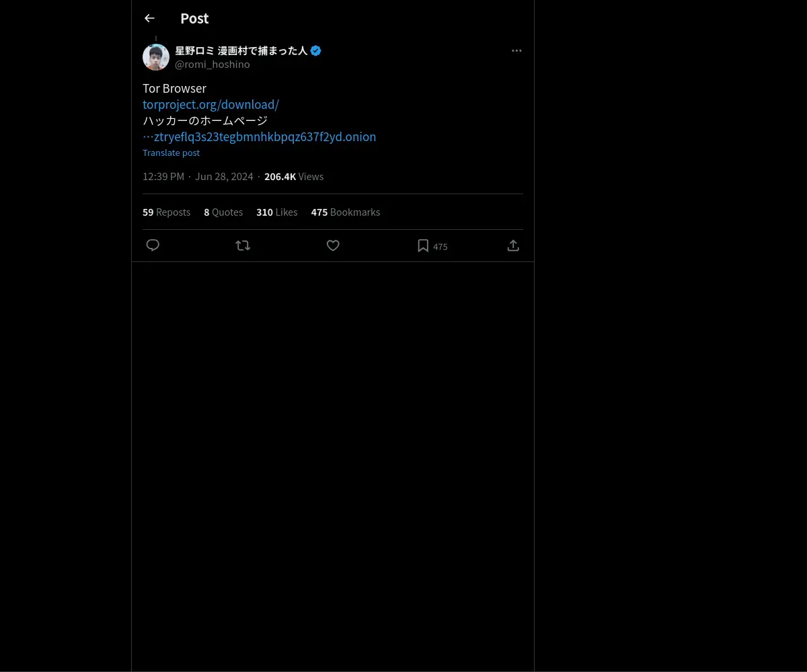Open the torproject.org/download/ link
This screenshot has height=672, width=807.
pos(210,104)
